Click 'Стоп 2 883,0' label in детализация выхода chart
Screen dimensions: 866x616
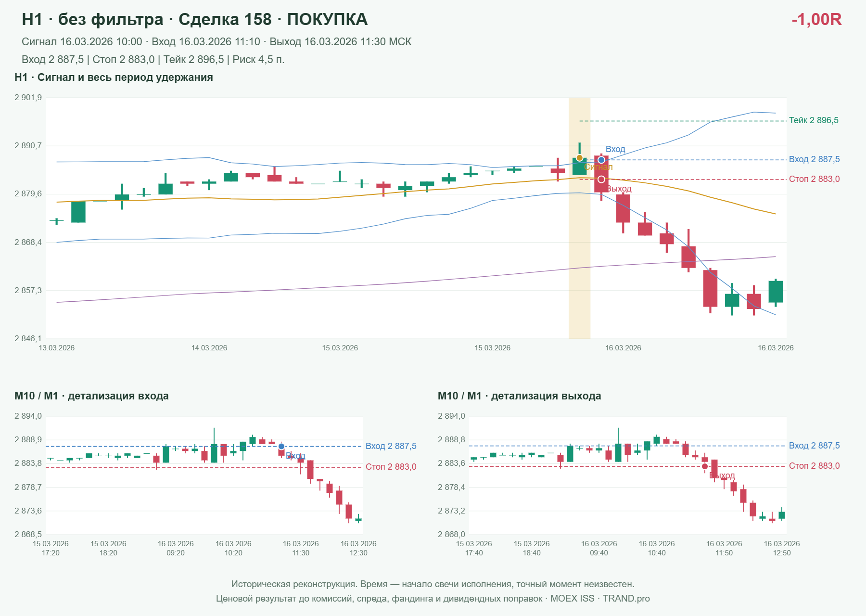click(815, 466)
